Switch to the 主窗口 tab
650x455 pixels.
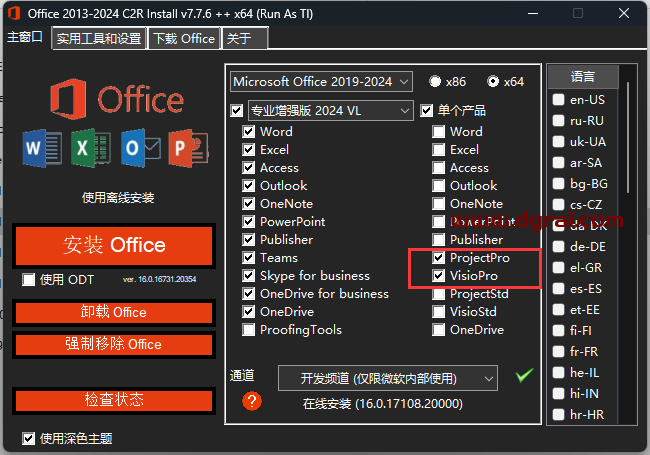[25, 37]
